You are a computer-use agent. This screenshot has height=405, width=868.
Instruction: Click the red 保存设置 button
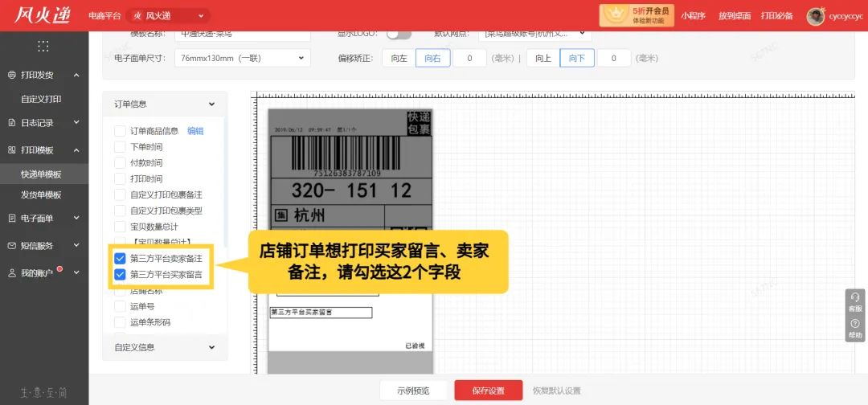pyautogui.click(x=489, y=391)
